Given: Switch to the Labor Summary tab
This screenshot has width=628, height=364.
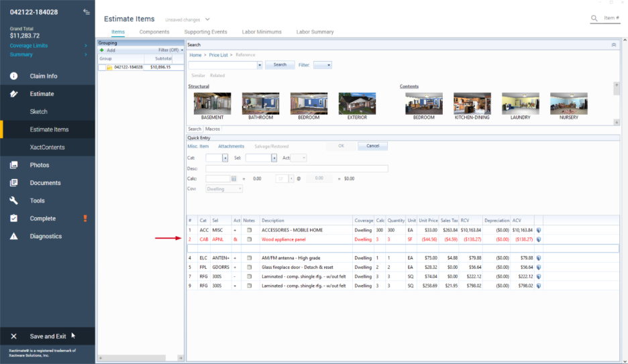Looking at the screenshot, I should pyautogui.click(x=315, y=32).
